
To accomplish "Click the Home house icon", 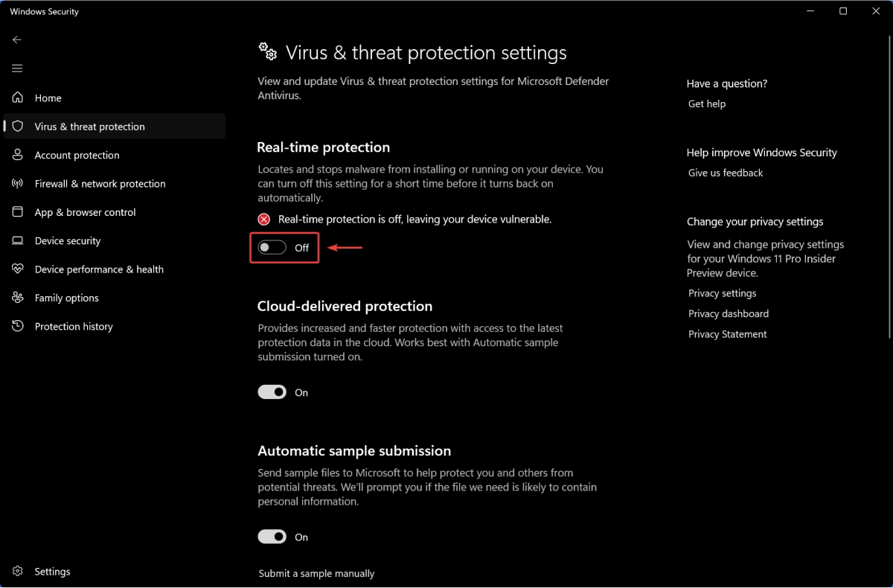I will pos(18,98).
